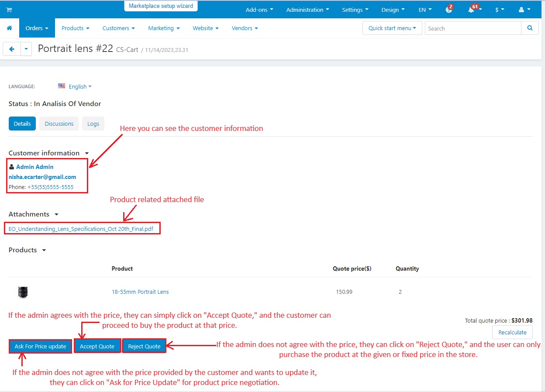Open the dropdown beside the back arrow

(26, 49)
